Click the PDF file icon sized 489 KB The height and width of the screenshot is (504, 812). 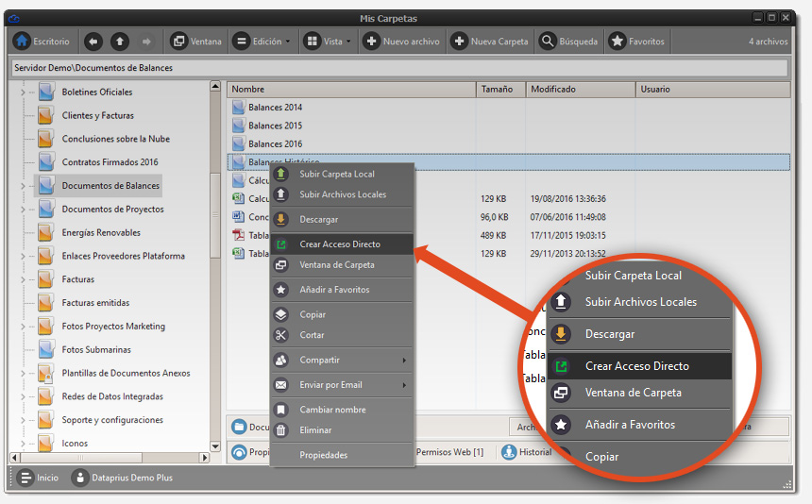238,235
